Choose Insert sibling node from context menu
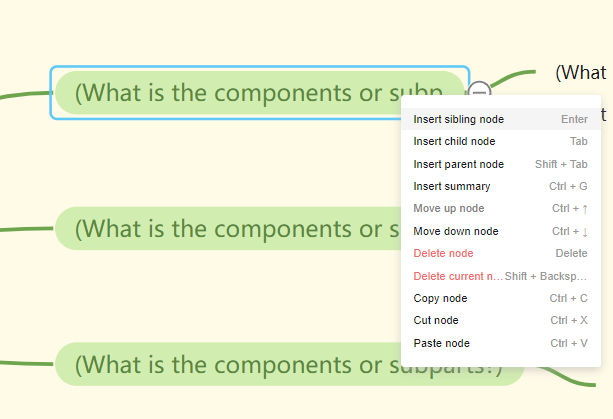Image resolution: width=613 pixels, height=419 pixels. click(x=459, y=119)
